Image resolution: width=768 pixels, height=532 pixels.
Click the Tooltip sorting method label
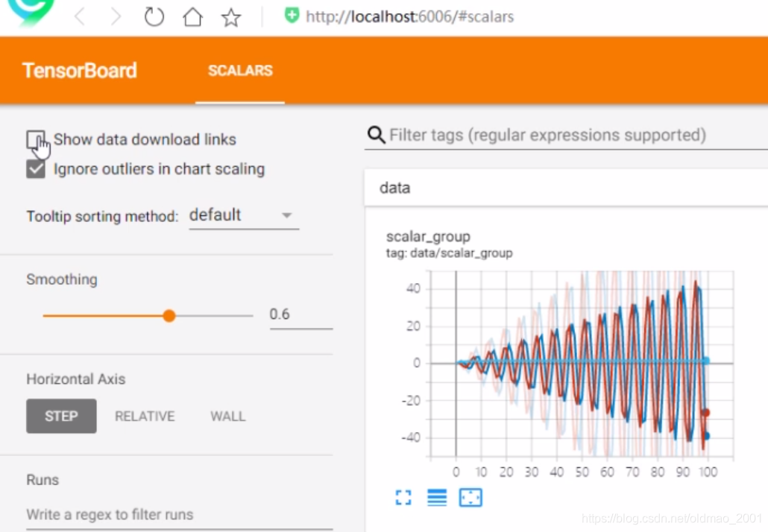point(102,216)
